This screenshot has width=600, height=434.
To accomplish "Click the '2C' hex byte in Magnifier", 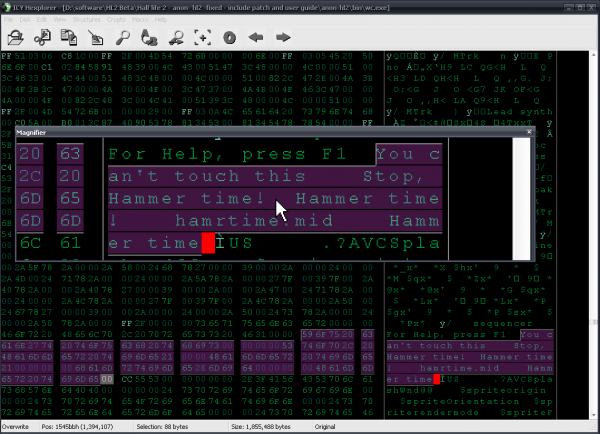I will click(30, 176).
